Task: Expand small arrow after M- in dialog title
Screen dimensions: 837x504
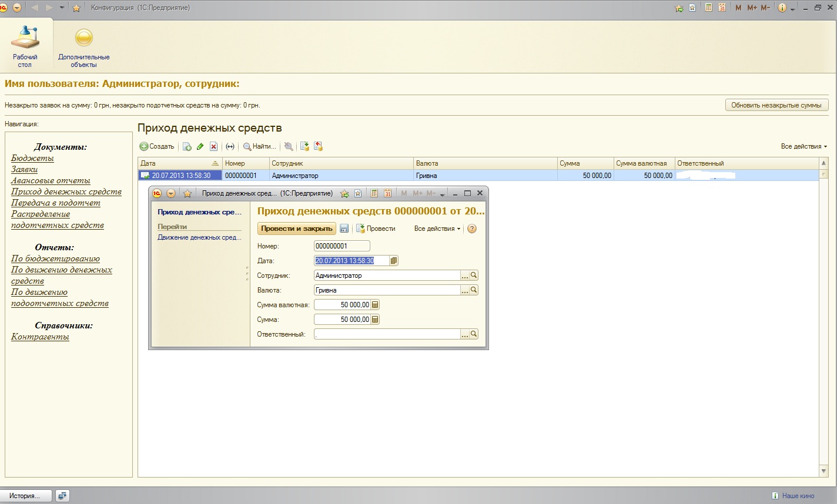Action: 442,194
